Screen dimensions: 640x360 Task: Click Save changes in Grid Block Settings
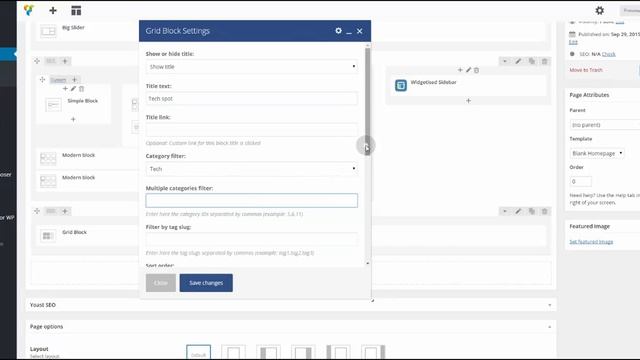206,283
